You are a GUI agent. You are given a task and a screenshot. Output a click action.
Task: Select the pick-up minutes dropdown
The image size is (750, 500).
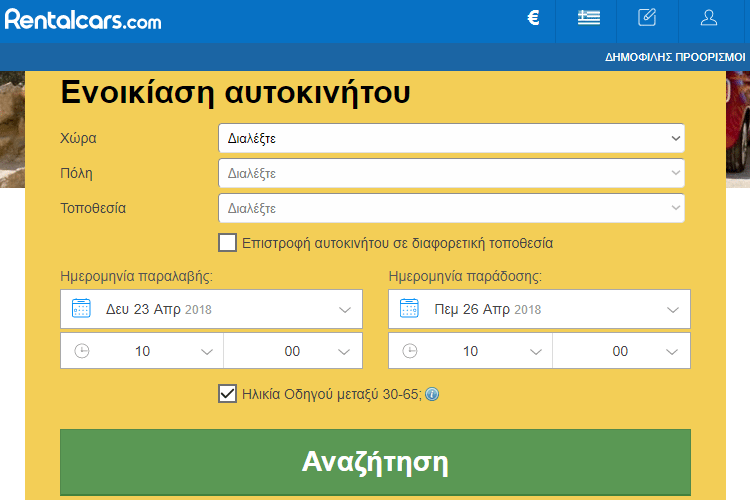(293, 351)
